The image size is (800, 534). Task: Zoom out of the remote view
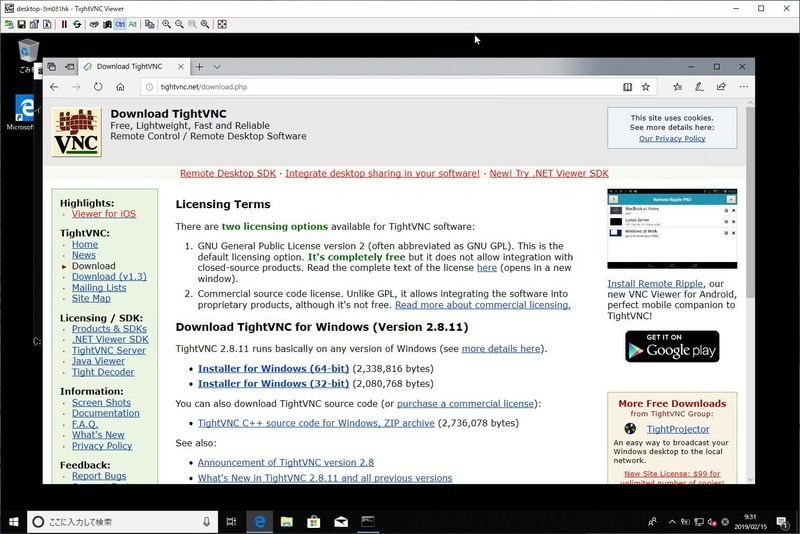[179, 24]
